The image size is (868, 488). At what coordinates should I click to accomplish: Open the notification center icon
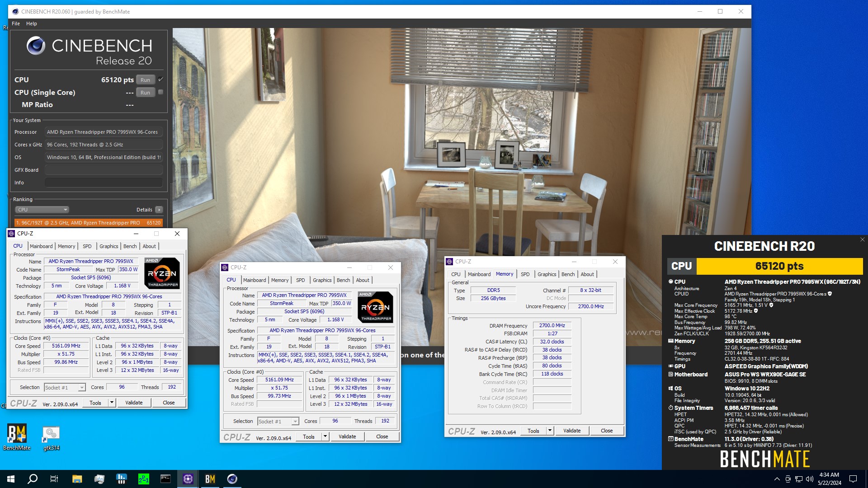point(853,479)
